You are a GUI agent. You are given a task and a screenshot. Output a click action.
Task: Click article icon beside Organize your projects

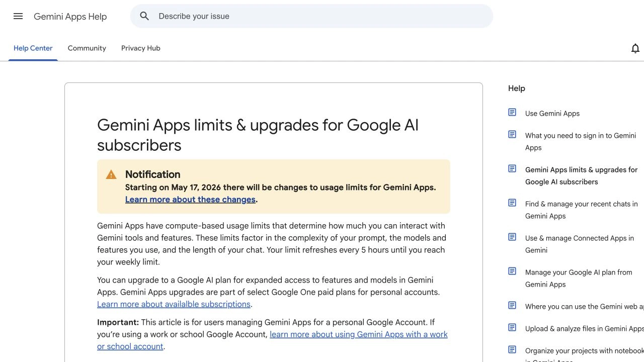(512, 350)
